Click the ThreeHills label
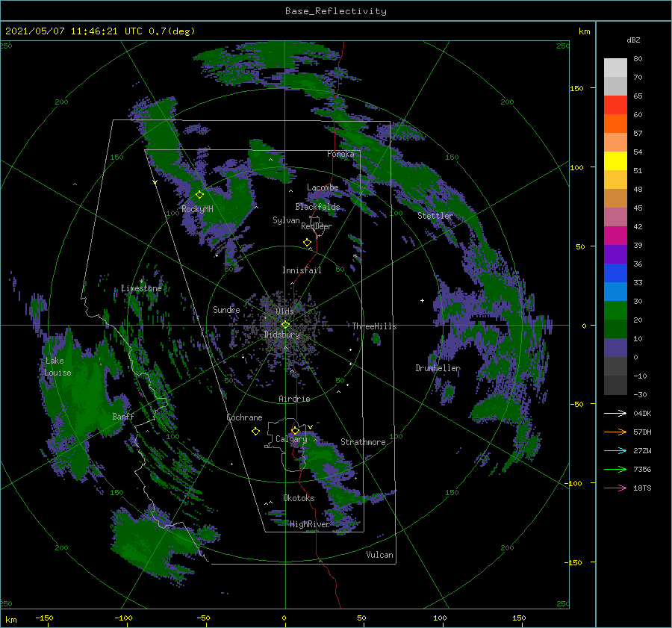Viewport: 672px width, 628px height. (374, 326)
